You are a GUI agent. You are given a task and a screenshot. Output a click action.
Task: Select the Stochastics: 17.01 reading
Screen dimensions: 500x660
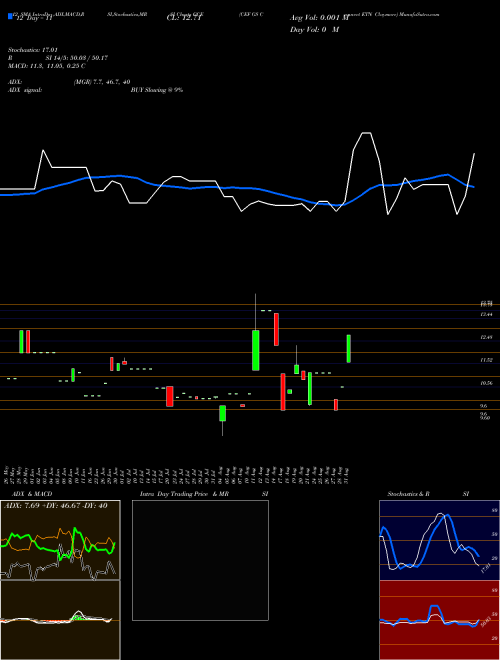point(33,50)
